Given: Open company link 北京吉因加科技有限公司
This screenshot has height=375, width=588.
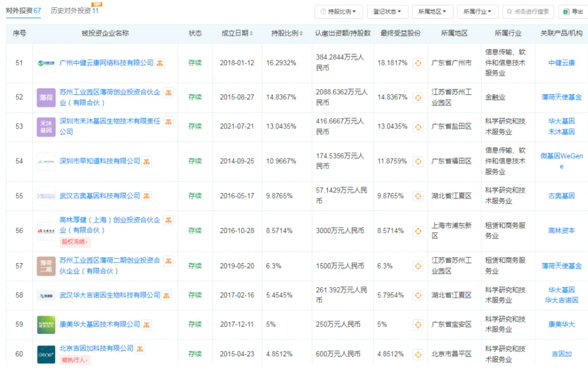Looking at the screenshot, I should pyautogui.click(x=97, y=349).
